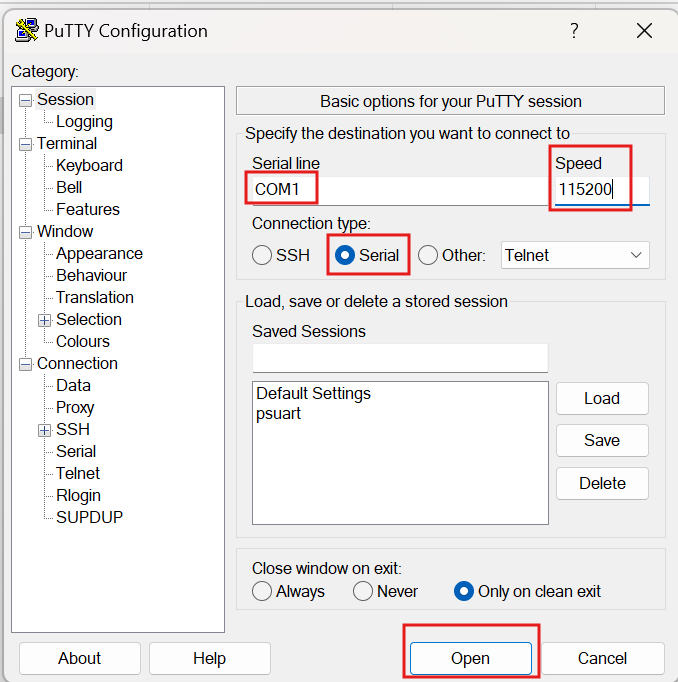Image resolution: width=678 pixels, height=682 pixels.
Task: Select the Serial connection type option
Action: (x=345, y=255)
